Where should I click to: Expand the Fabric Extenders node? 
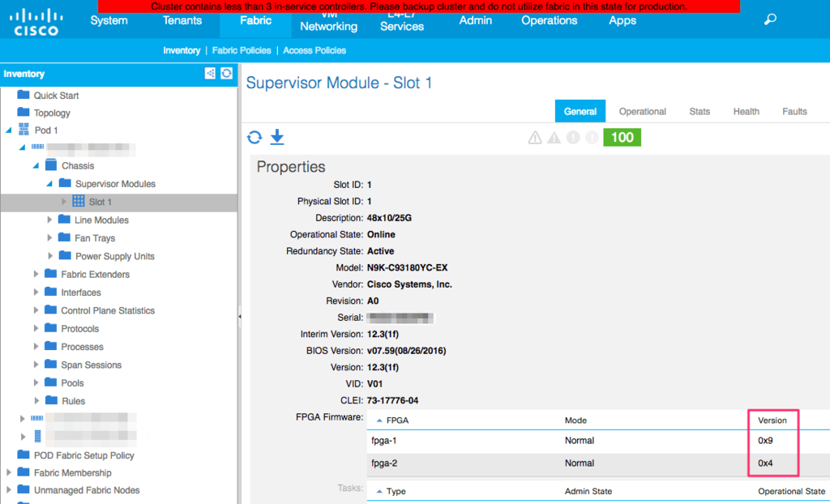tap(36, 274)
